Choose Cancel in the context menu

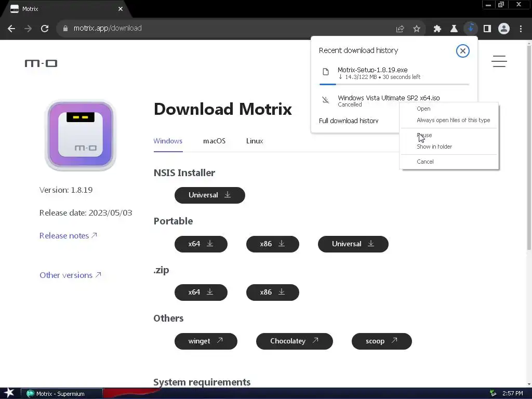449,162
